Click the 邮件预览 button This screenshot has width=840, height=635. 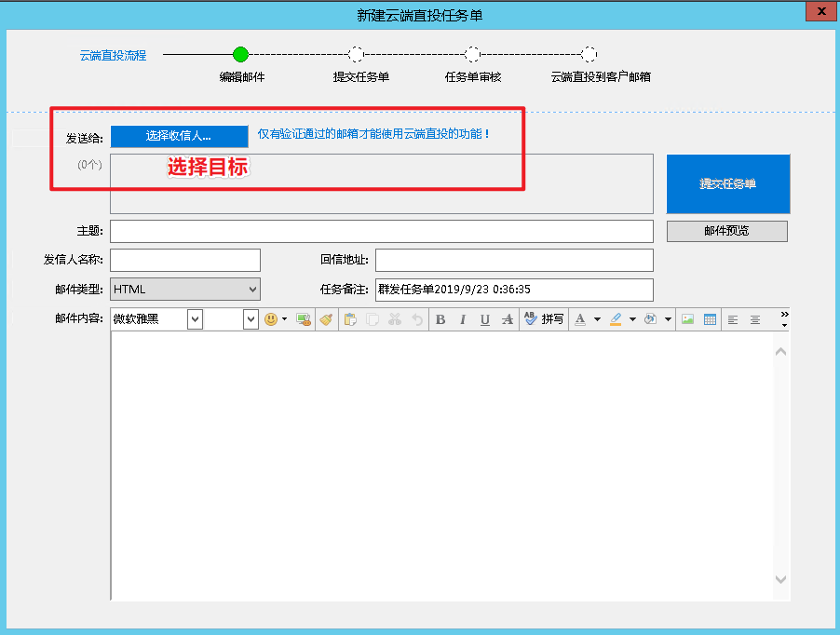coord(727,231)
